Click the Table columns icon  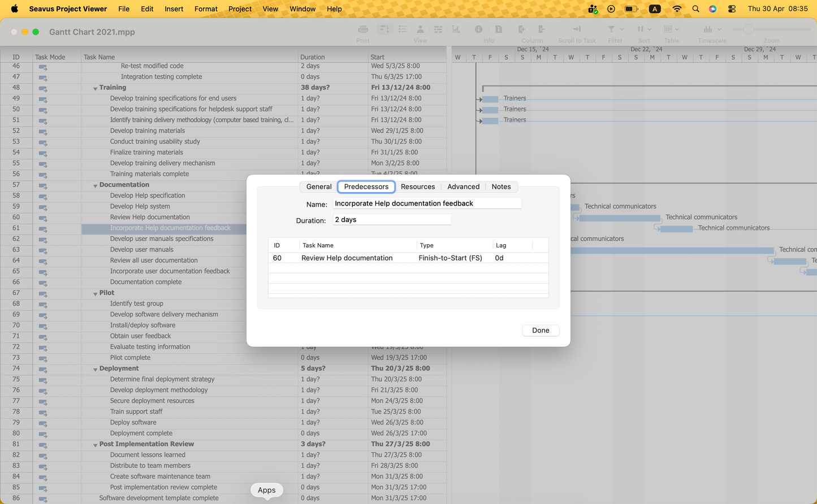click(x=668, y=29)
